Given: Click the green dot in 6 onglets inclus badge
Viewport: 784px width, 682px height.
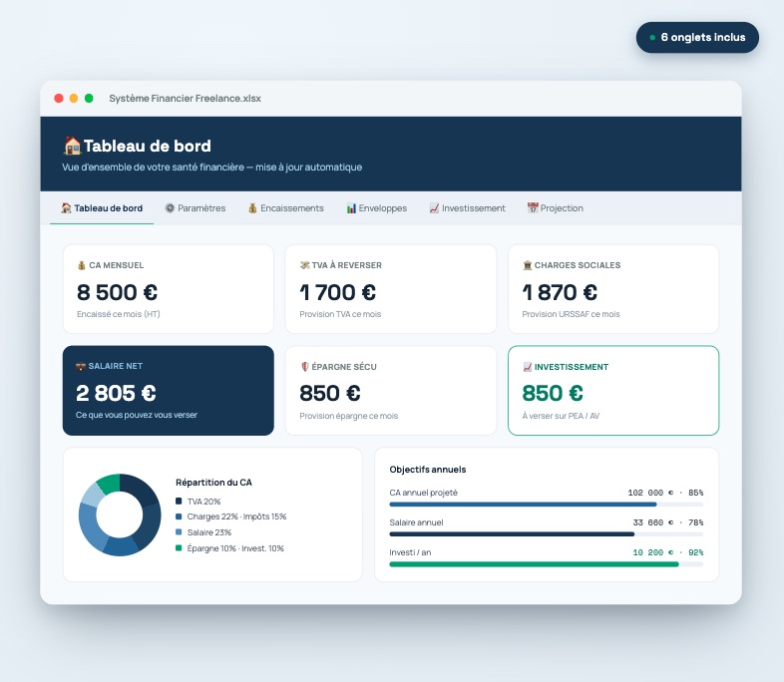Looking at the screenshot, I should point(652,38).
